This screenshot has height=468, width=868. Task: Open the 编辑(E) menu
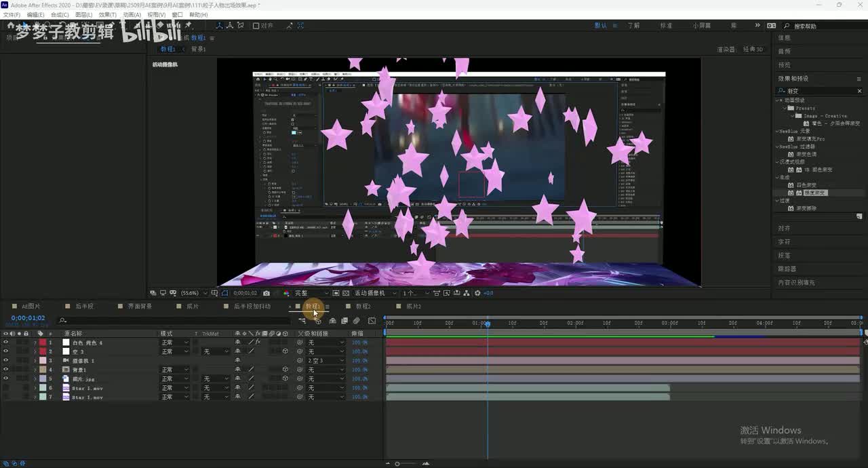(x=34, y=14)
